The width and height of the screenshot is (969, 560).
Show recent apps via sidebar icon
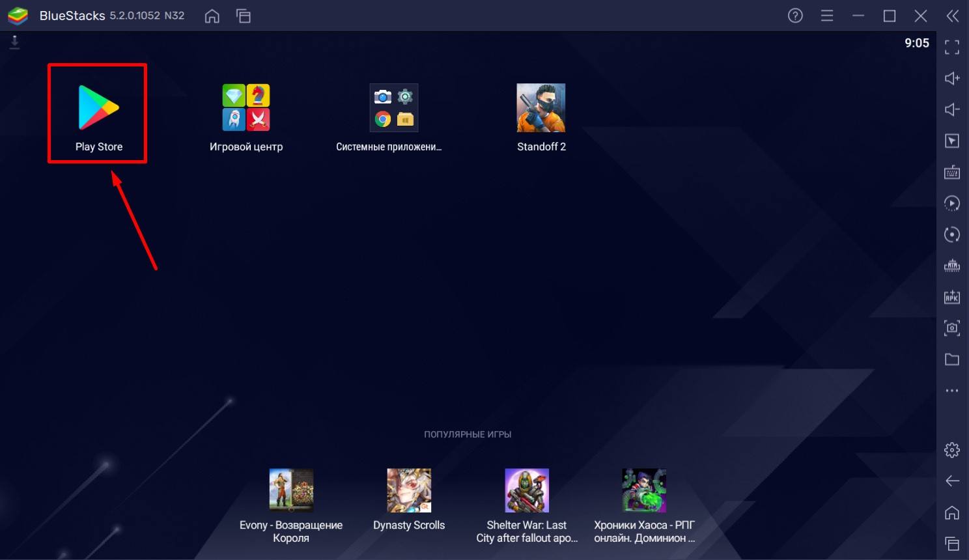[x=952, y=543]
